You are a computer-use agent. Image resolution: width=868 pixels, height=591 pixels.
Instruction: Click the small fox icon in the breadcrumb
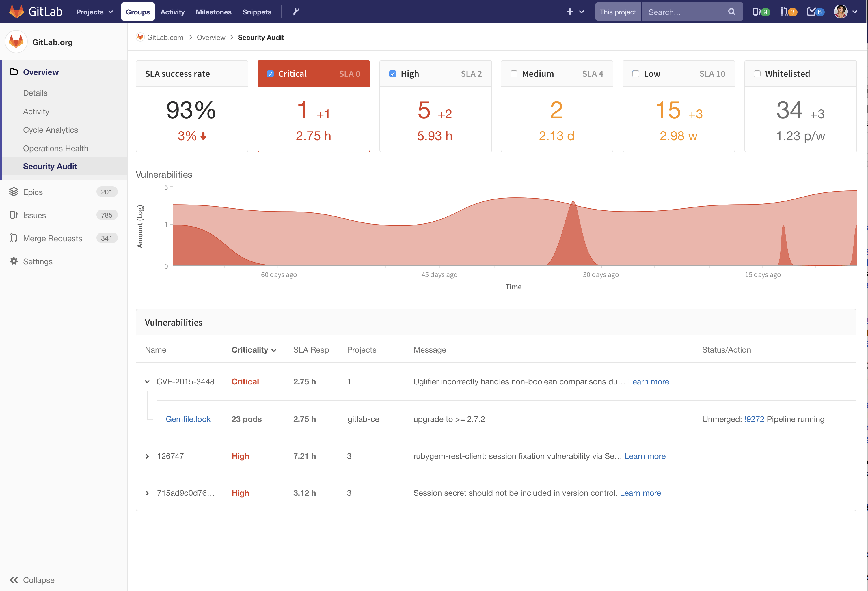tap(140, 37)
